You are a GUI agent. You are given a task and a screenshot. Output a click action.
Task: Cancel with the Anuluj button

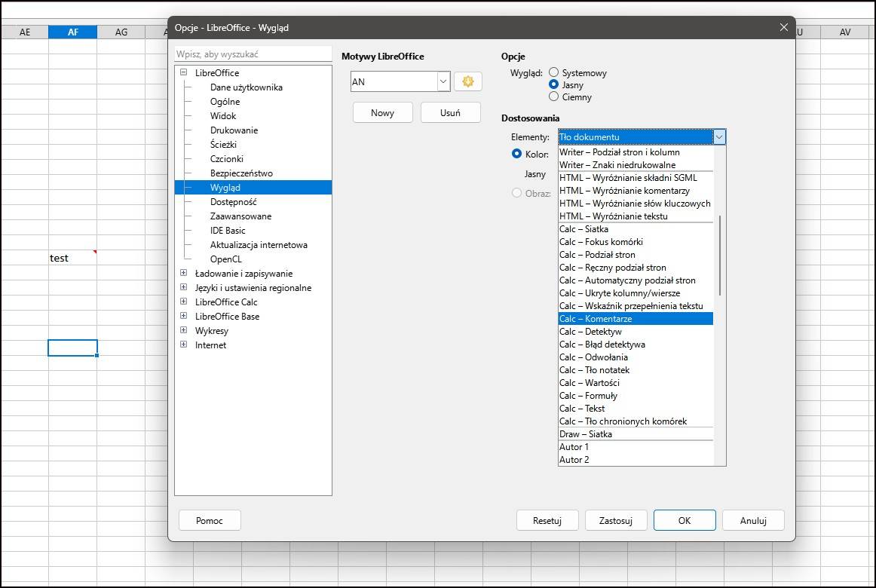753,520
